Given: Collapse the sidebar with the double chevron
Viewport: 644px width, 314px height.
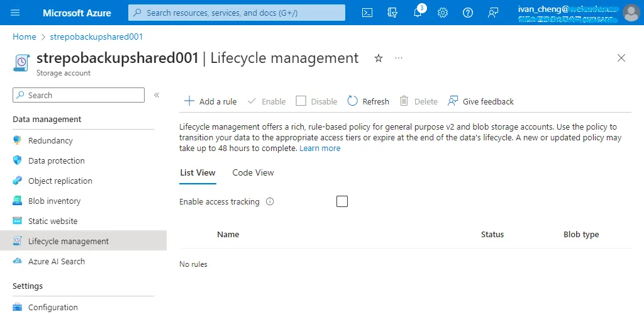Looking at the screenshot, I should click(x=157, y=95).
